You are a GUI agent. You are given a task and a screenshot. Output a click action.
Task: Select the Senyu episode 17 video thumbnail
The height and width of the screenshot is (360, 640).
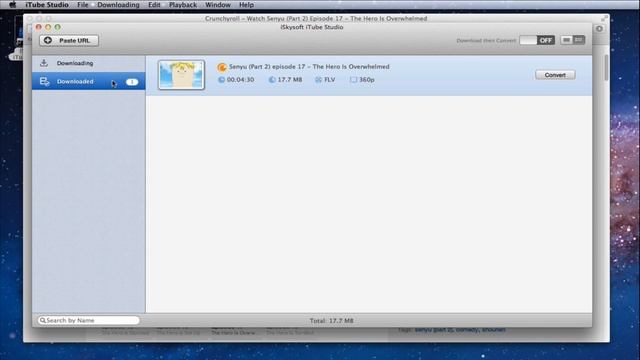click(181, 75)
